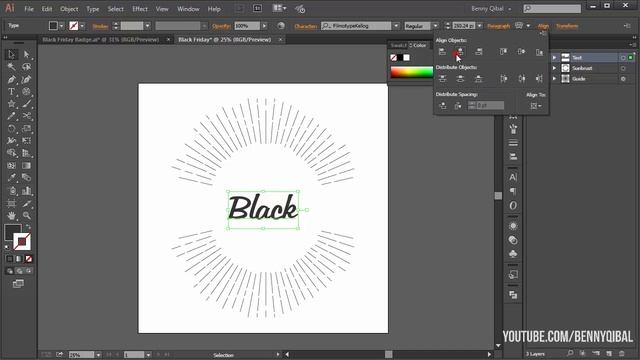Select the Selection tool
The image size is (640, 360).
pyautogui.click(x=11, y=54)
